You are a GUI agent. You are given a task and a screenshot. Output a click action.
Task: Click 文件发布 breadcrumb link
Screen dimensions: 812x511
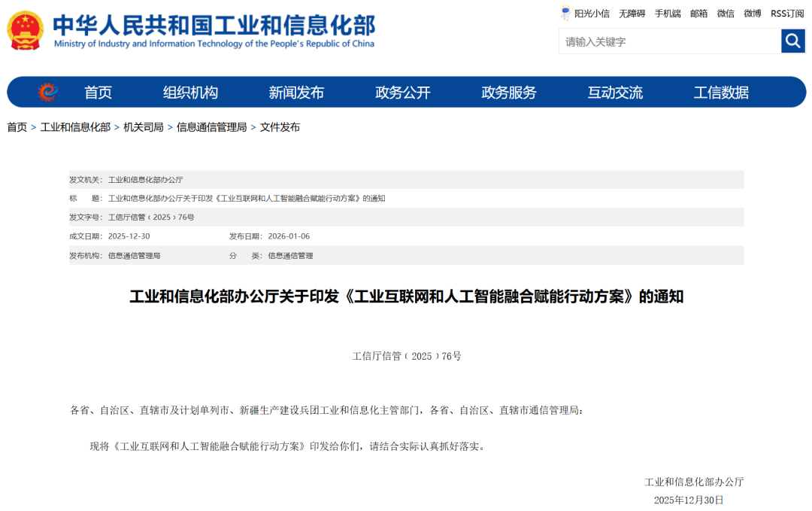[x=280, y=127]
